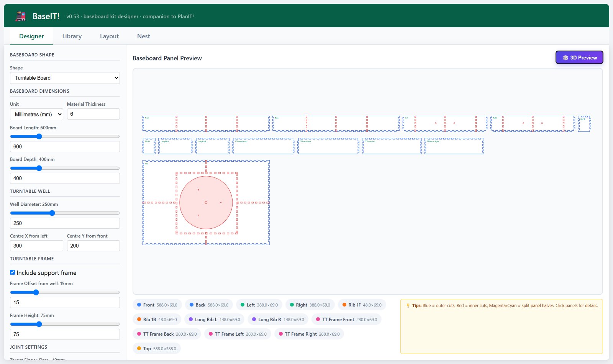Open the 3D Preview button
Image resolution: width=613 pixels, height=364 pixels.
[579, 57]
